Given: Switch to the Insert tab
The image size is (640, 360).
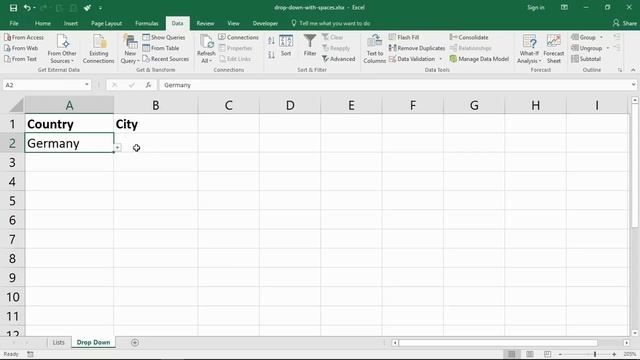Looking at the screenshot, I should [71, 23].
